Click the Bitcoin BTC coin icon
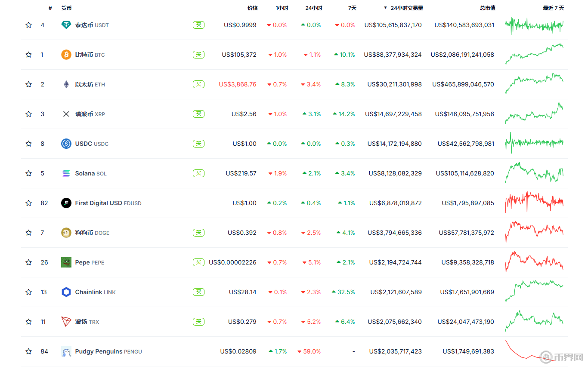Screen dimensions: 588x369 click(66, 55)
